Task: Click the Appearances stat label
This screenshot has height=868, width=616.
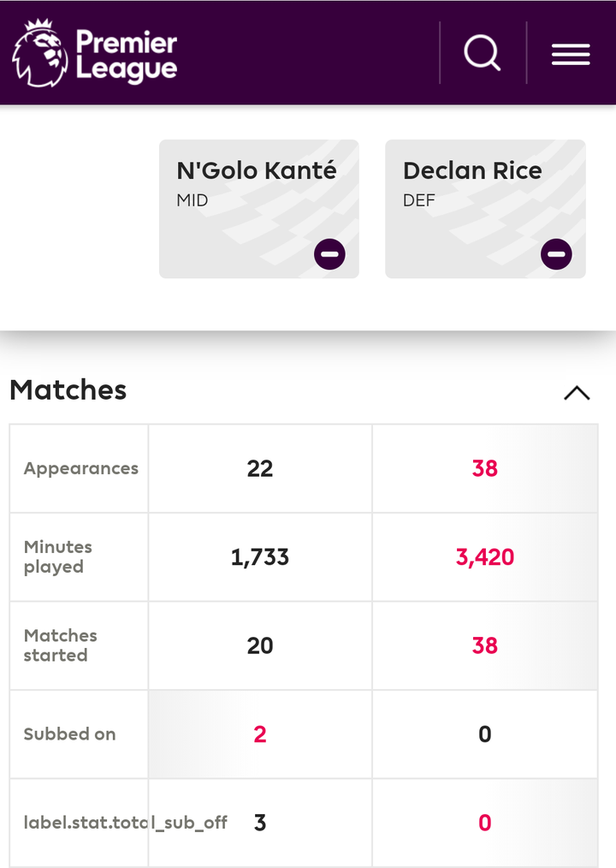Action: (81, 468)
